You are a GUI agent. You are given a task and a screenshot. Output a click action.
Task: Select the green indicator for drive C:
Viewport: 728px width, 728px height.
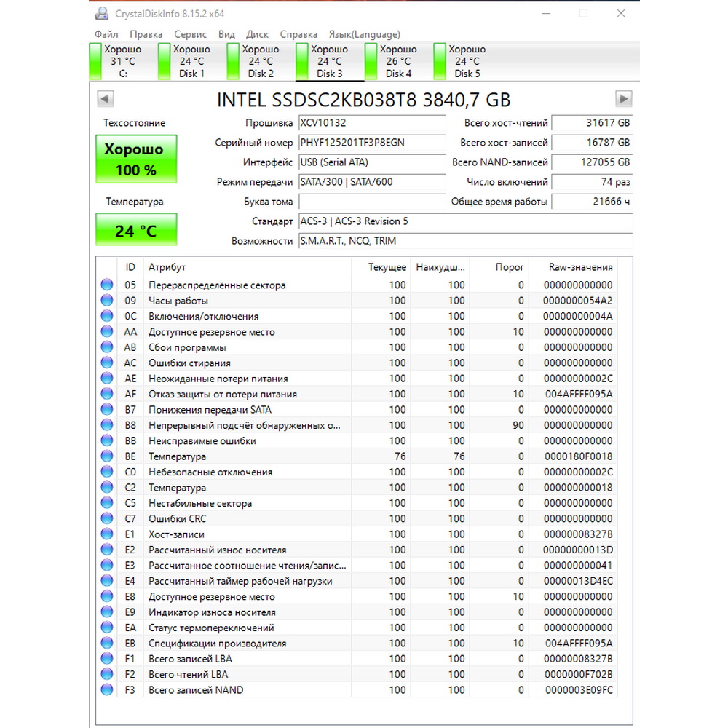coord(95,61)
